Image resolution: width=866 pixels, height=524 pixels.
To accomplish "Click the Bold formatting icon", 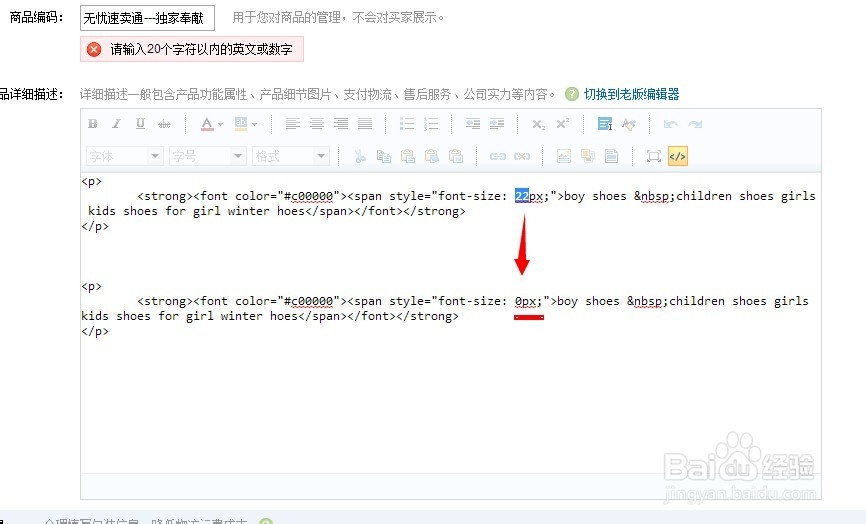I will [93, 124].
